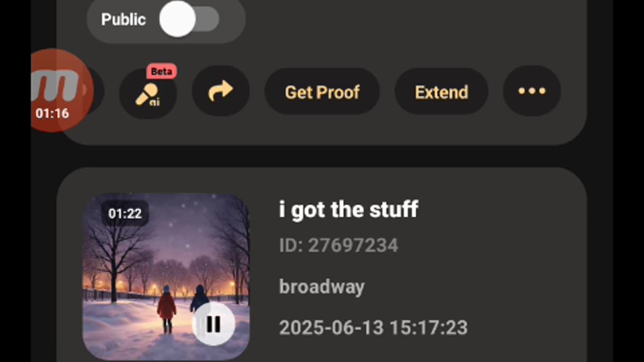
Task: Tap the round button partly hidden behind recorder bubble
Action: [x=99, y=91]
